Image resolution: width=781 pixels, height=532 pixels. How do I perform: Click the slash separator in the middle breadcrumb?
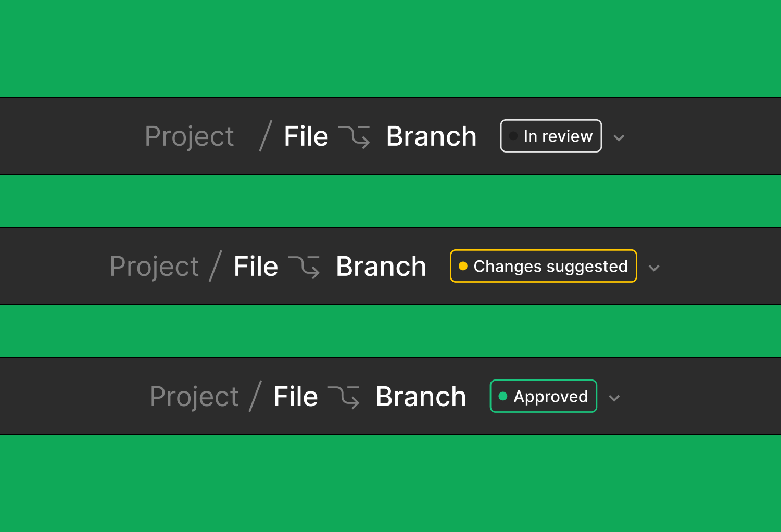215,266
